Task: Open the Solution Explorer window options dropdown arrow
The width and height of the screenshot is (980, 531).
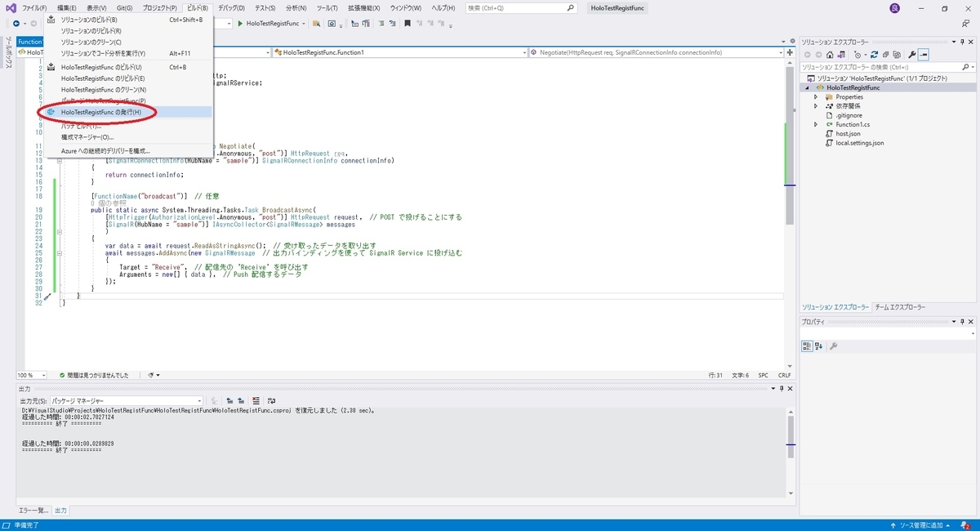Action: click(x=953, y=42)
